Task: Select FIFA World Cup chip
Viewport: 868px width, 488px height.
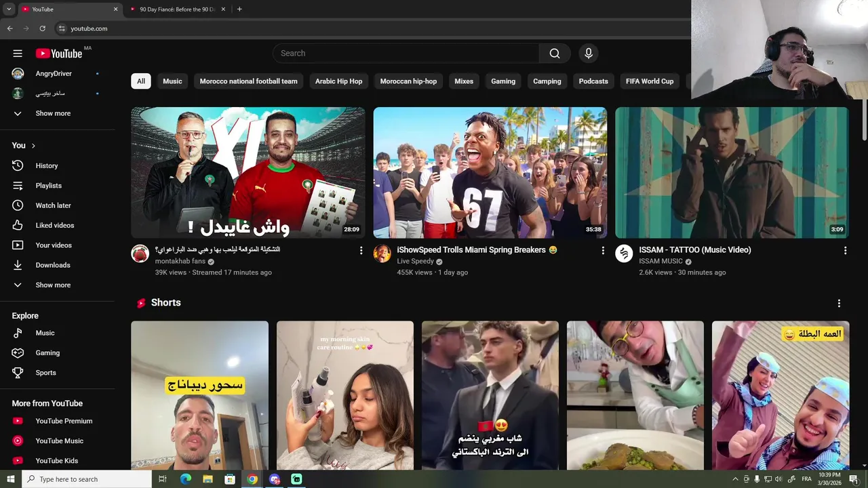Action: (x=650, y=81)
